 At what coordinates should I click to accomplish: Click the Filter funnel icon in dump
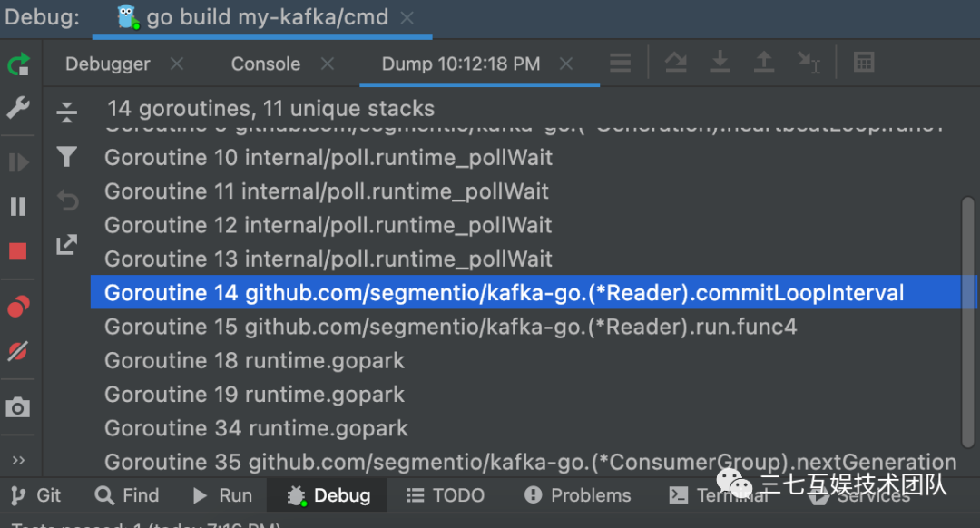click(66, 156)
